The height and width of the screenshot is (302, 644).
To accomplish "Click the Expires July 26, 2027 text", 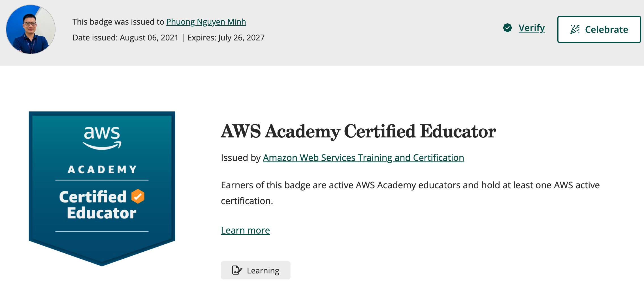I will pos(226,38).
